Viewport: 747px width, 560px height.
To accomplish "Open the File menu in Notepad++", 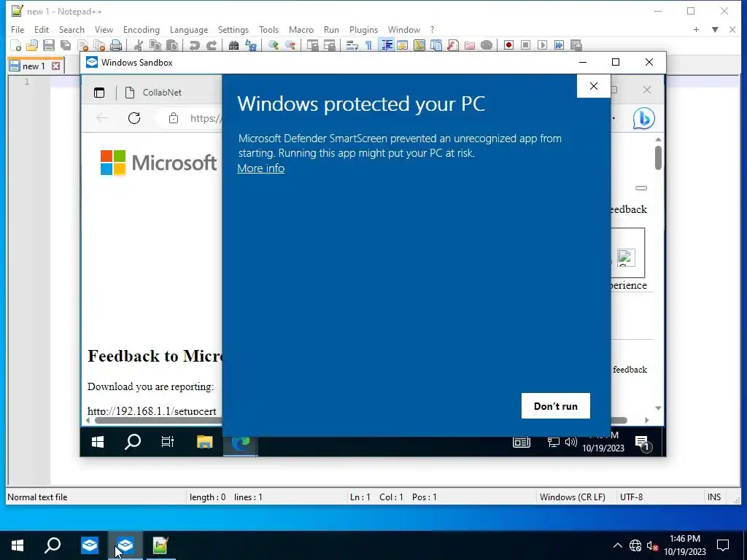I will coord(18,29).
